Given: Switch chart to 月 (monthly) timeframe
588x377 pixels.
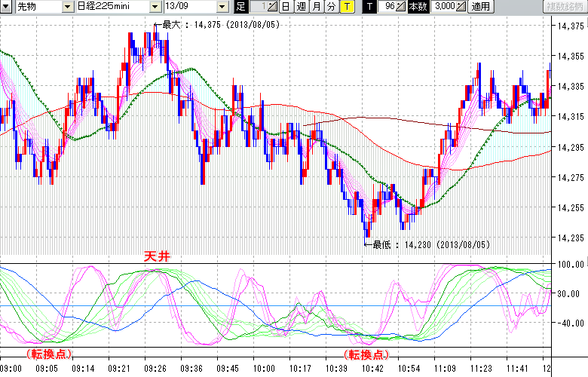Looking at the screenshot, I should pos(316,7).
